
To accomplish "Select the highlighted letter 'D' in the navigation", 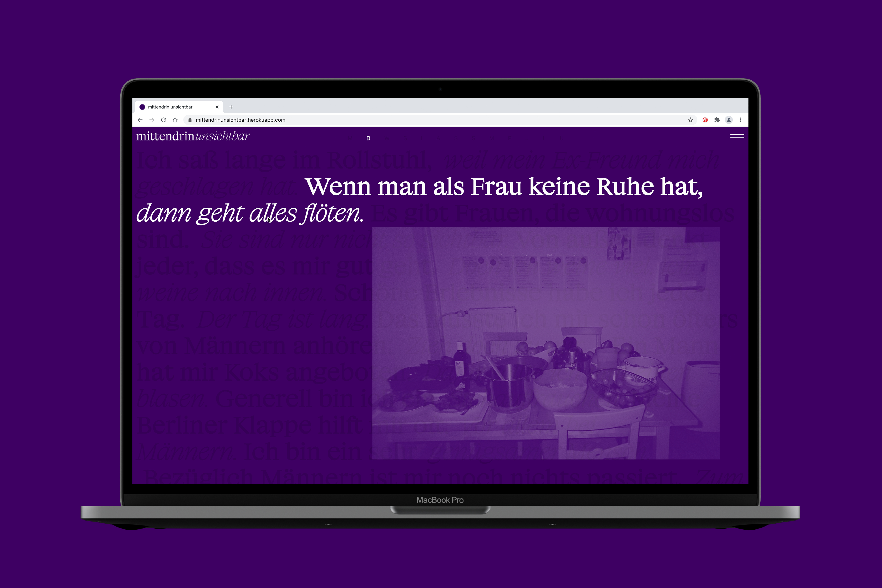I will pyautogui.click(x=368, y=138).
